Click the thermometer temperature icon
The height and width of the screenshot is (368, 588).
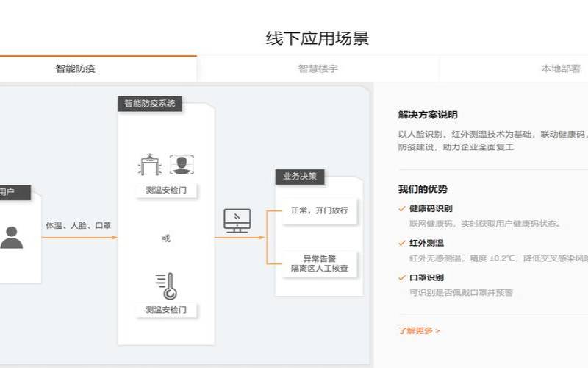tap(166, 286)
